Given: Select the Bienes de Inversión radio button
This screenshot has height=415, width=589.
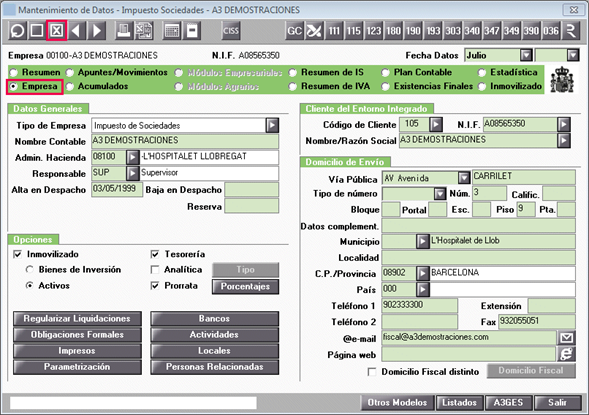Looking at the screenshot, I should (30, 270).
